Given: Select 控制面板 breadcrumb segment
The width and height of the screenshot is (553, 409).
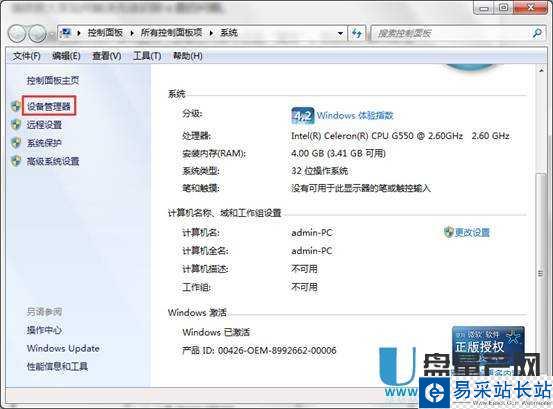Looking at the screenshot, I should click(105, 33).
